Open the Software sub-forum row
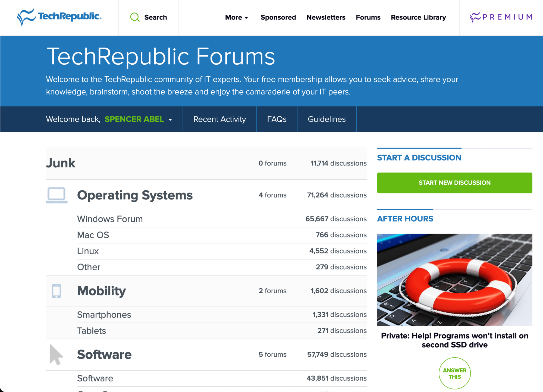The width and height of the screenshot is (543, 392). pyautogui.click(x=95, y=378)
